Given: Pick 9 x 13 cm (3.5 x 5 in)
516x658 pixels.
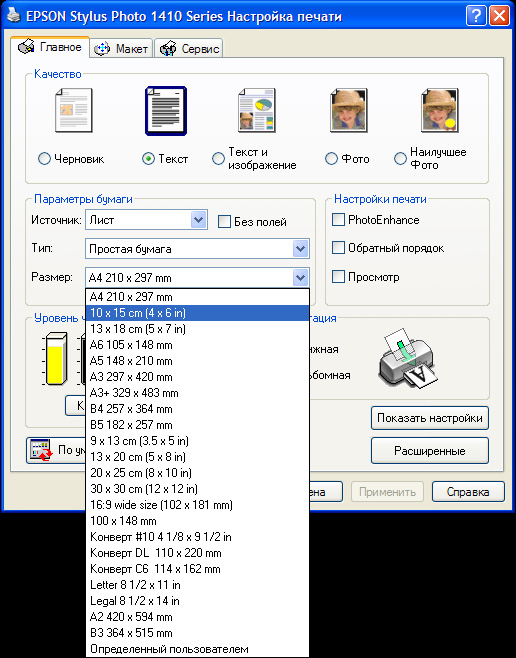Looking at the screenshot, I should [x=197, y=441].
